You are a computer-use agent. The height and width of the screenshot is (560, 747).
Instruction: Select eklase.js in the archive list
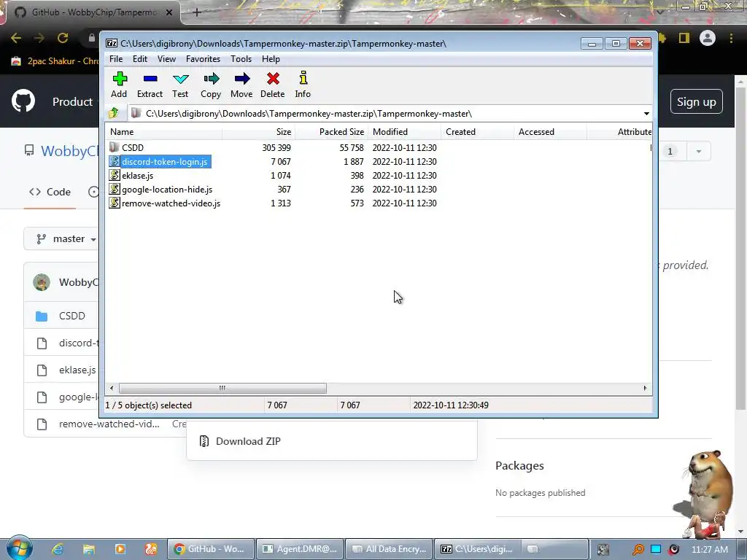137,175
